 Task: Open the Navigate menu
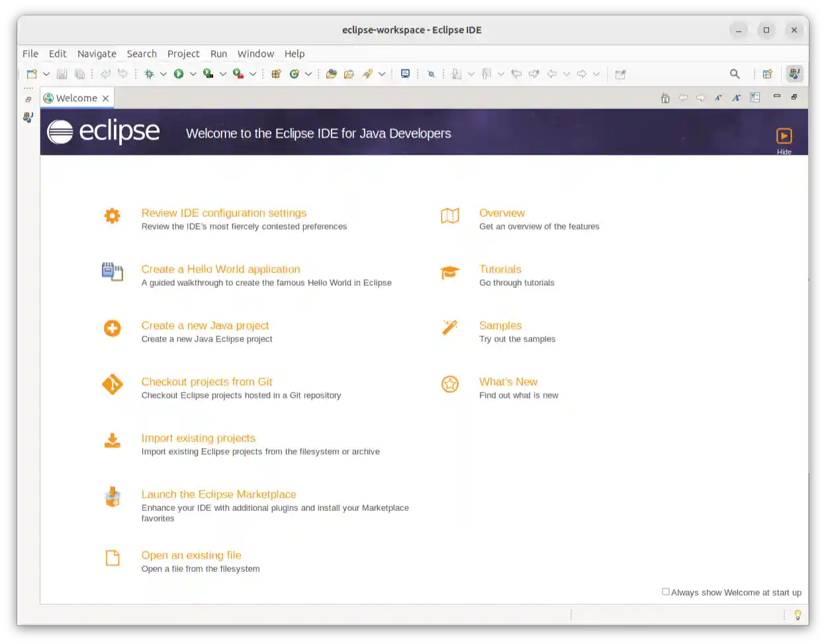97,54
